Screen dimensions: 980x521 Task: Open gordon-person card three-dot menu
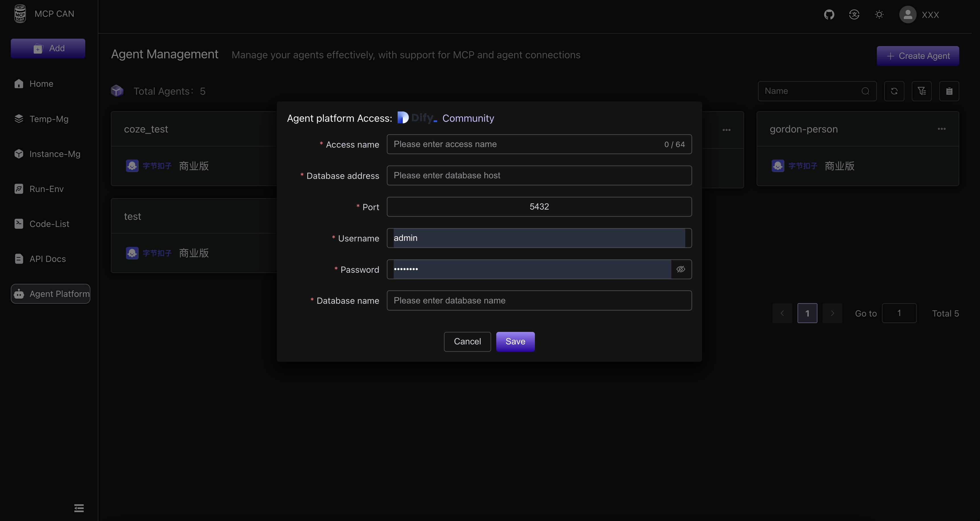point(942,129)
